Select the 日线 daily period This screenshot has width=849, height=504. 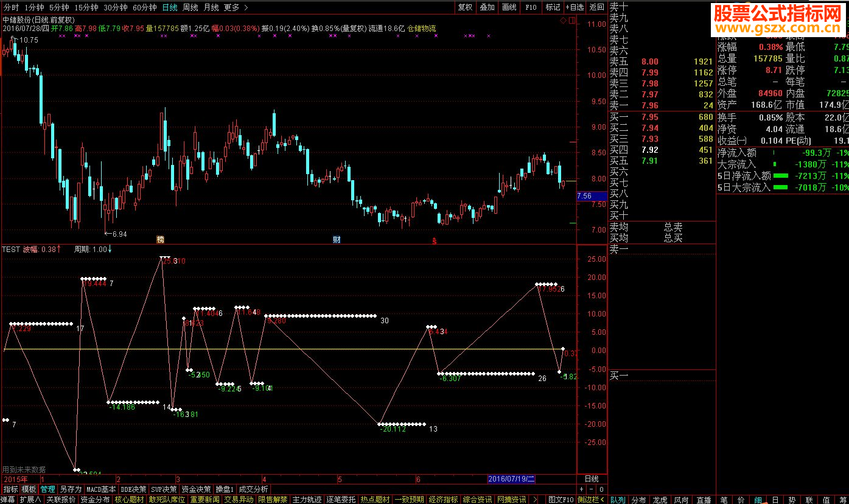pyautogui.click(x=170, y=7)
